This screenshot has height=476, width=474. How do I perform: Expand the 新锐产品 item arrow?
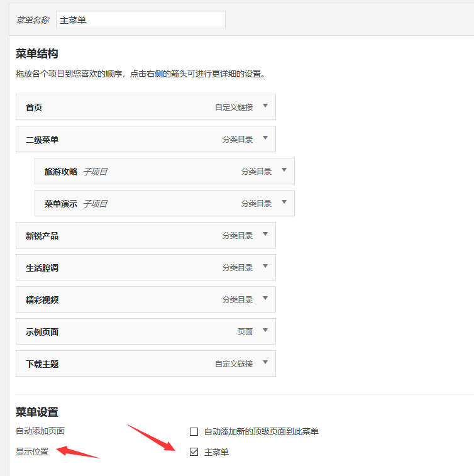[265, 235]
